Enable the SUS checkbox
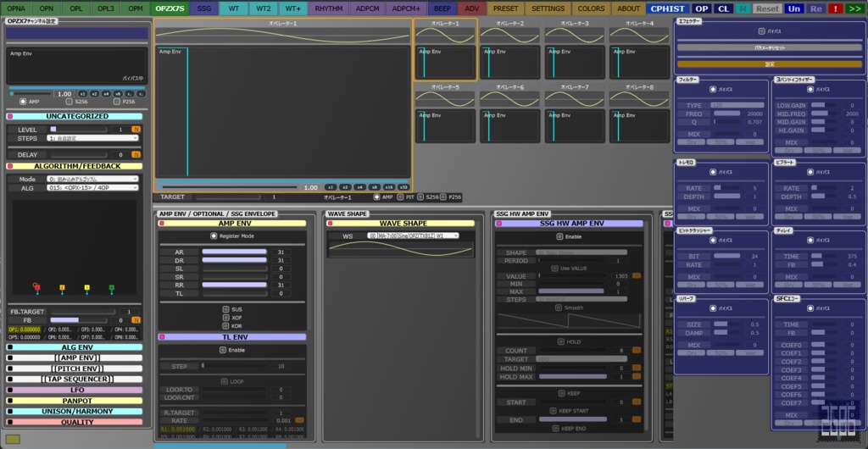 tap(225, 309)
